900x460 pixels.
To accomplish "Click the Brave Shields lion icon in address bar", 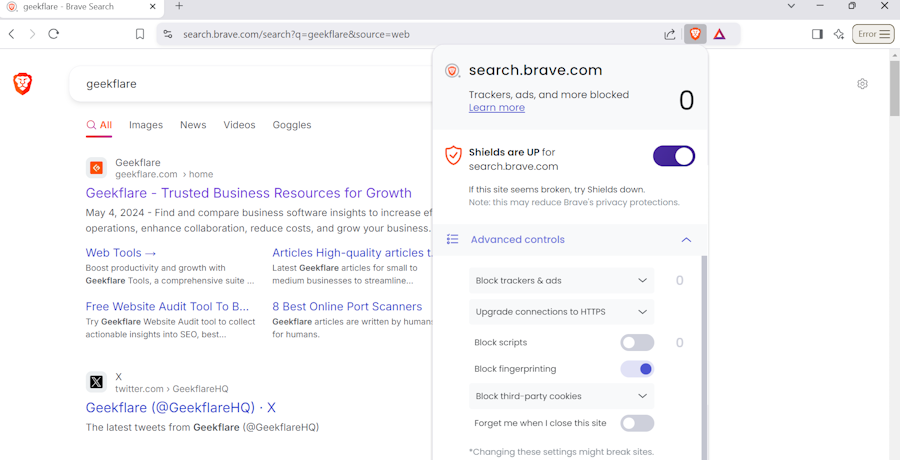I will [x=695, y=34].
